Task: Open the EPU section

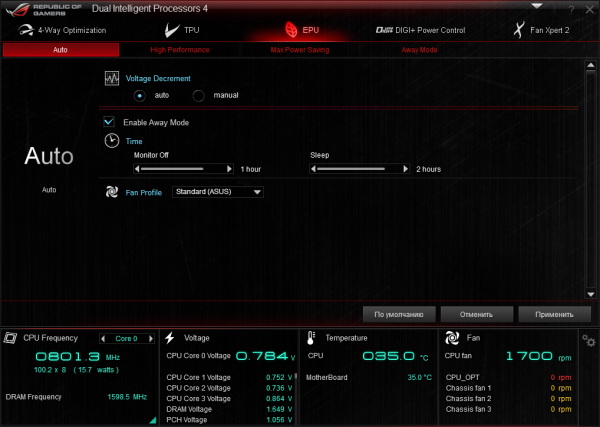Action: pyautogui.click(x=302, y=30)
